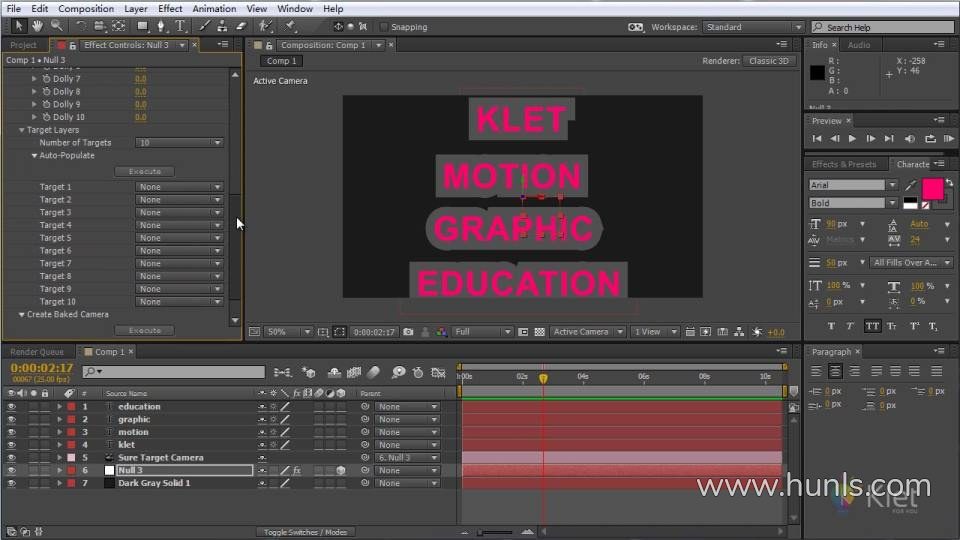Select the Hand tool
This screenshot has width=960, height=540.
[x=37, y=26]
